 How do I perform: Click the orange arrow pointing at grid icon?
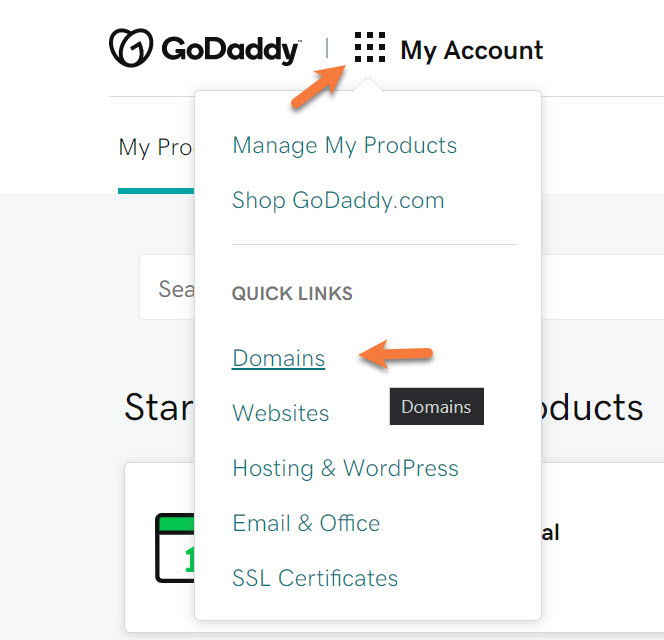(x=316, y=86)
